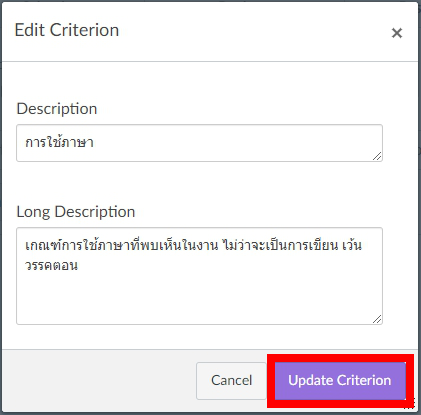Click empty space below Long Description text

tap(199, 298)
